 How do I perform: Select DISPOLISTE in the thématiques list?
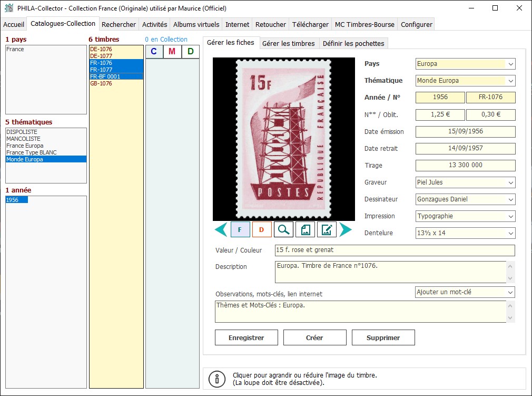pos(46,132)
